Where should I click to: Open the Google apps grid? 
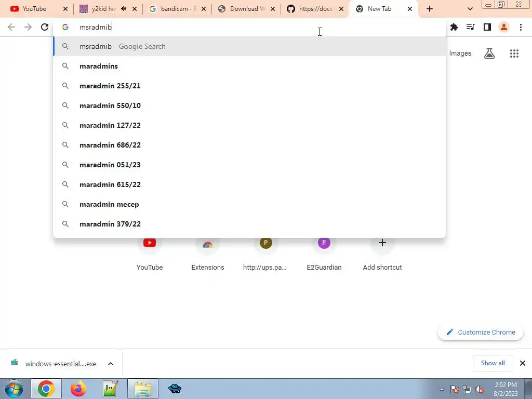(x=514, y=54)
